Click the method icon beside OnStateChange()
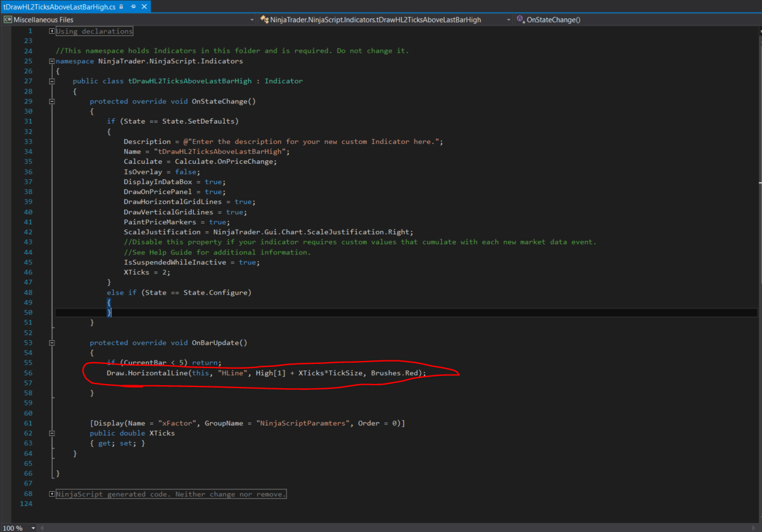 [520, 20]
